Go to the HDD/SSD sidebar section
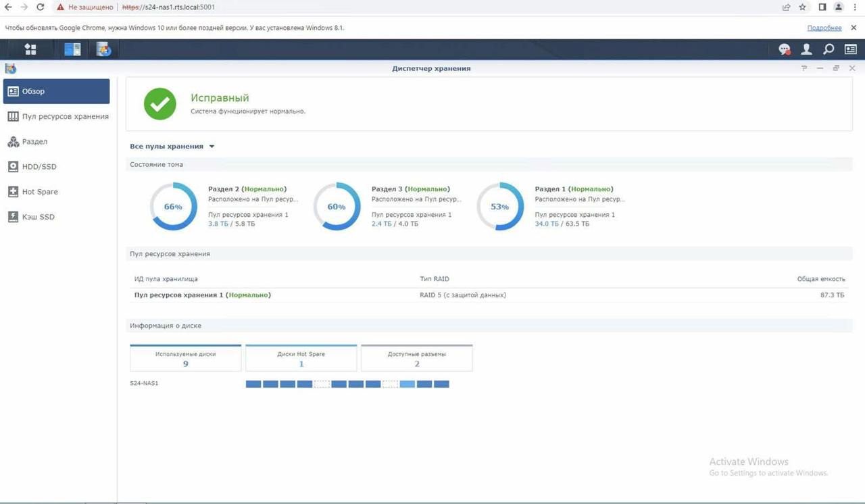 [39, 167]
